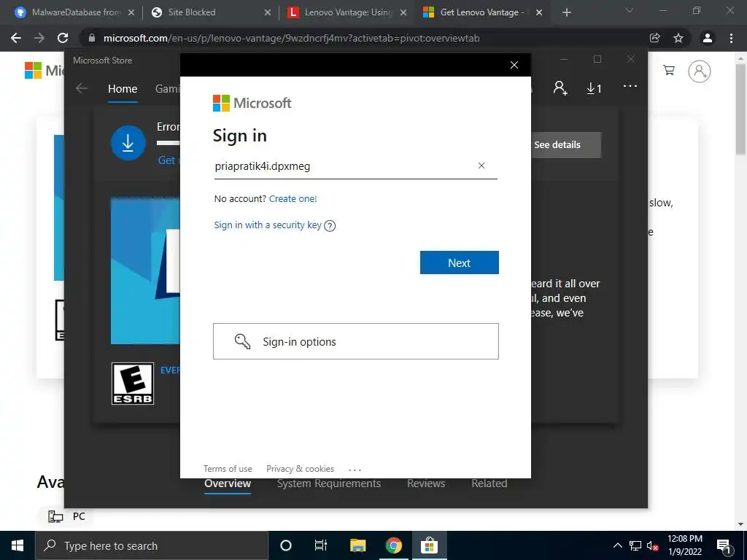The width and height of the screenshot is (747, 560).
Task: Open the Chrome profile icon
Action: click(708, 38)
